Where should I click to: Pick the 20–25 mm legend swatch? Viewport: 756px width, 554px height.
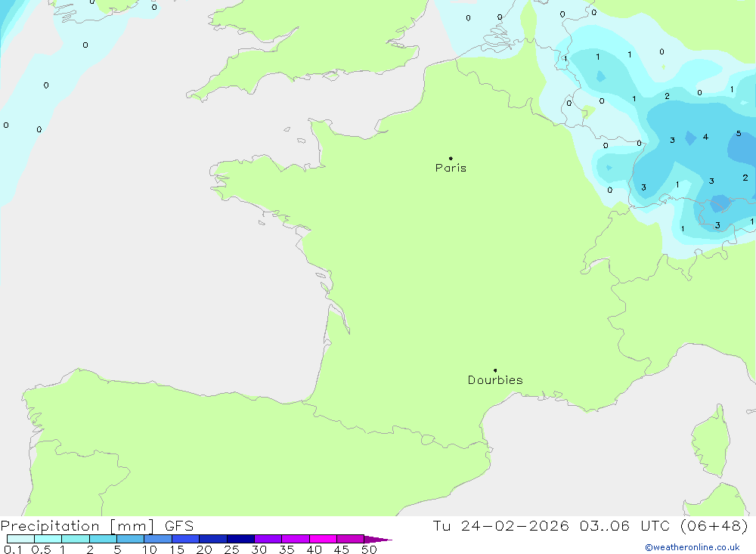point(213,539)
